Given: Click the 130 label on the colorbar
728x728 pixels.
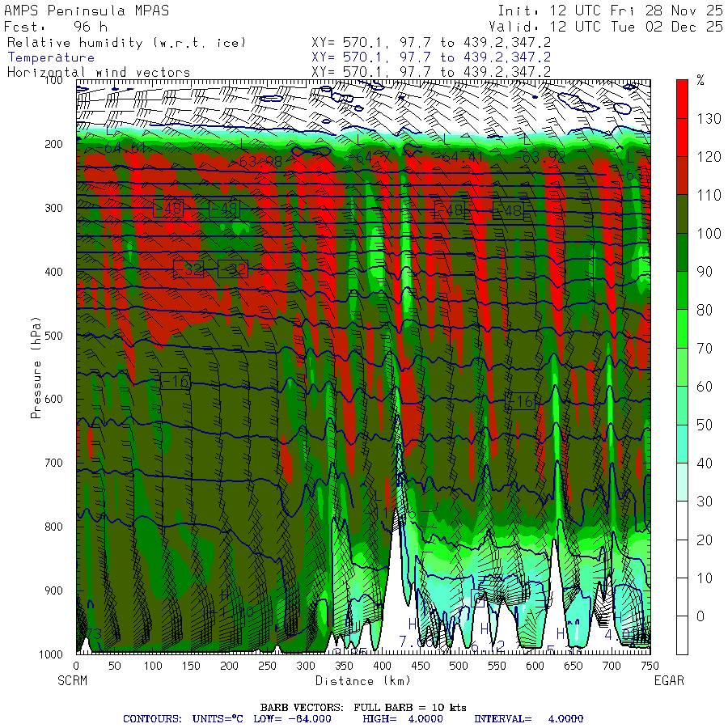Looking at the screenshot, I should coord(709,119).
